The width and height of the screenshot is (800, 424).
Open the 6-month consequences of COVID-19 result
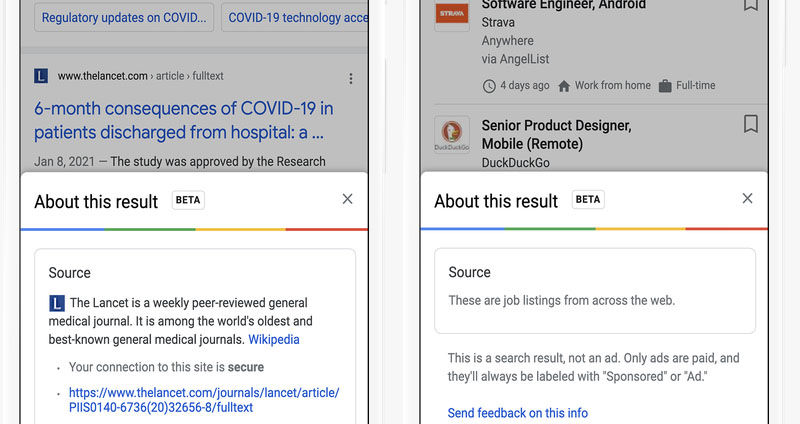point(183,120)
